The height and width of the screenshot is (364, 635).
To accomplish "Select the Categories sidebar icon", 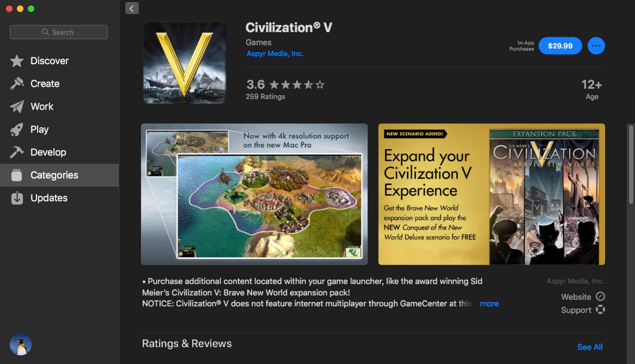I will pos(17,174).
